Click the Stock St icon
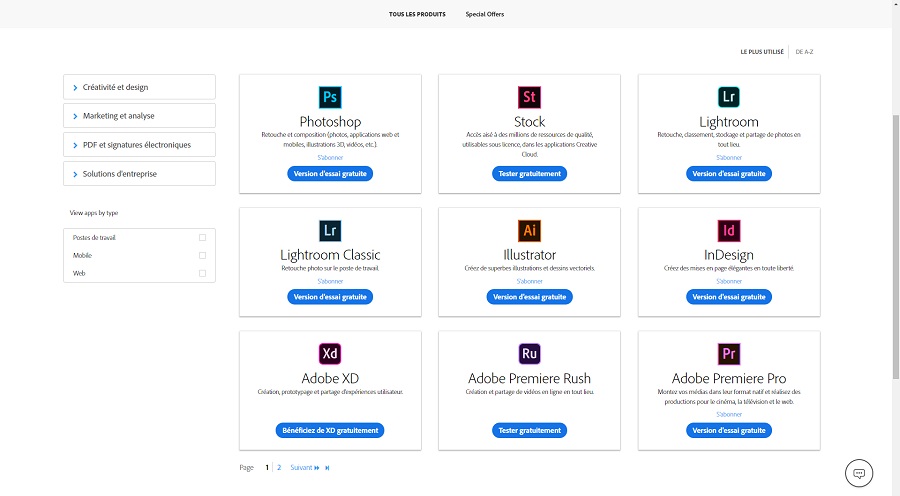Screen dimensions: 900x496 pyautogui.click(x=529, y=97)
